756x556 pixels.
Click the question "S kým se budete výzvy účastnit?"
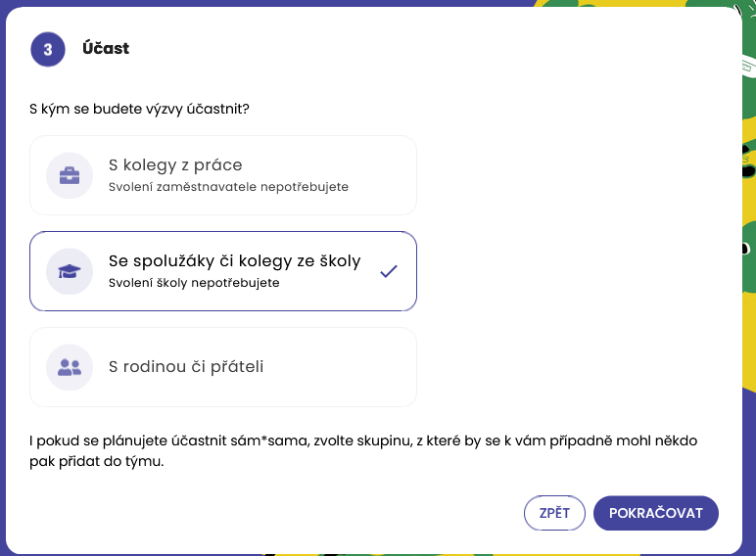coord(139,108)
